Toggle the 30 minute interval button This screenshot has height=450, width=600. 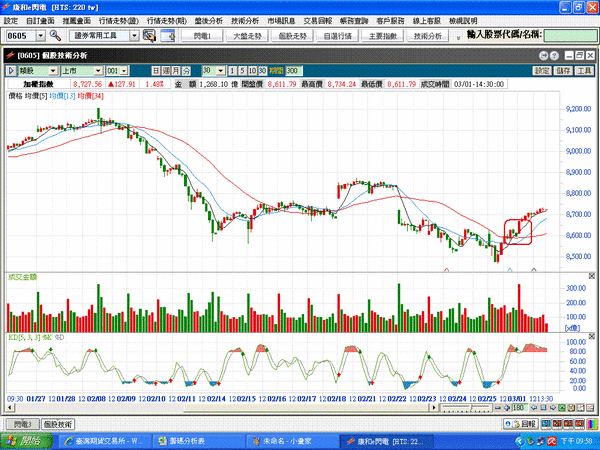[262, 71]
